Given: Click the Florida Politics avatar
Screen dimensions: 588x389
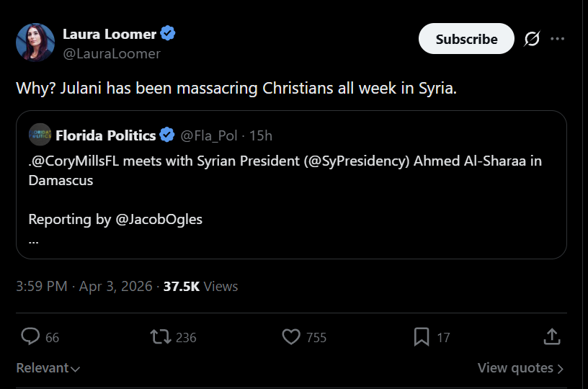Looking at the screenshot, I should pos(40,135).
